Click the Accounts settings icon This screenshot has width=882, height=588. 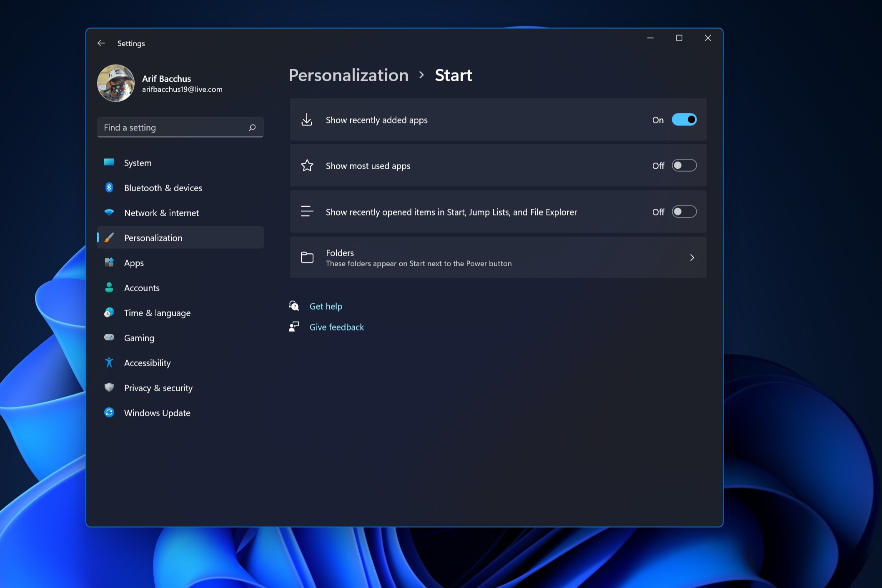[x=109, y=288]
